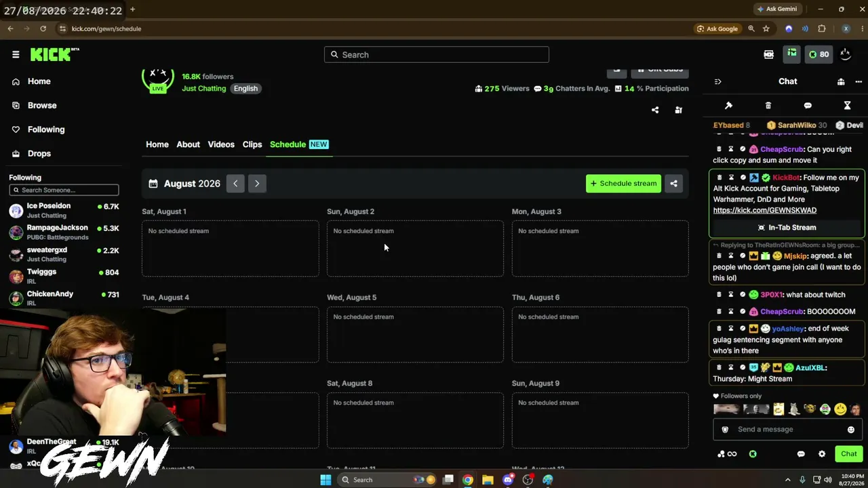Open Ice Poseidon's channel from Following
This screenshot has width=868, height=488.
pyautogui.click(x=64, y=210)
